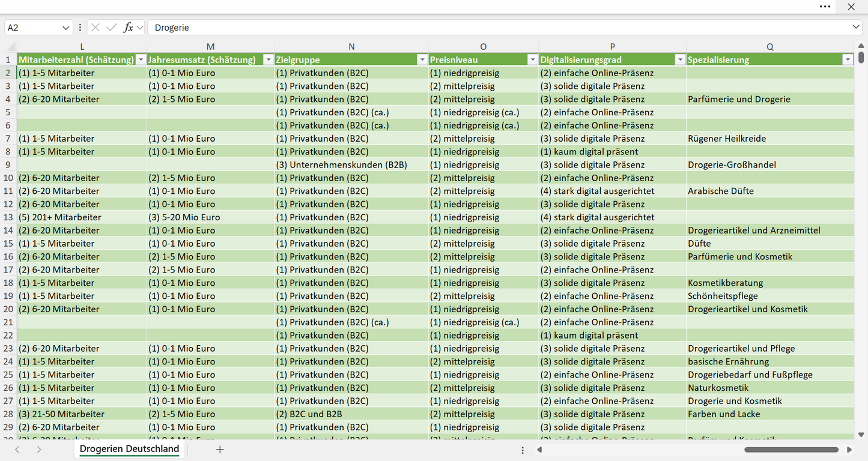
Task: Select row 9 header
Action: (8, 165)
